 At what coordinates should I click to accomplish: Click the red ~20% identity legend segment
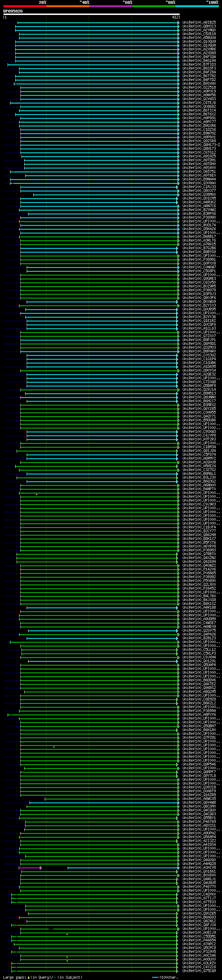(x=25, y=6)
